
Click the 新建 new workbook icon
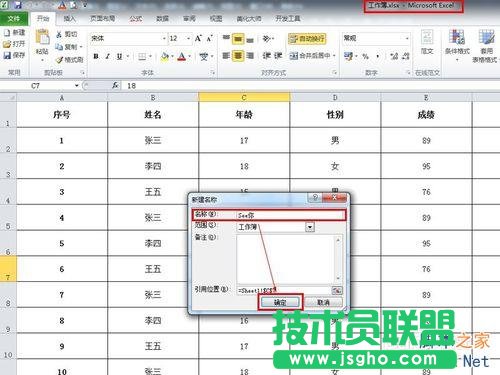click(7, 32)
